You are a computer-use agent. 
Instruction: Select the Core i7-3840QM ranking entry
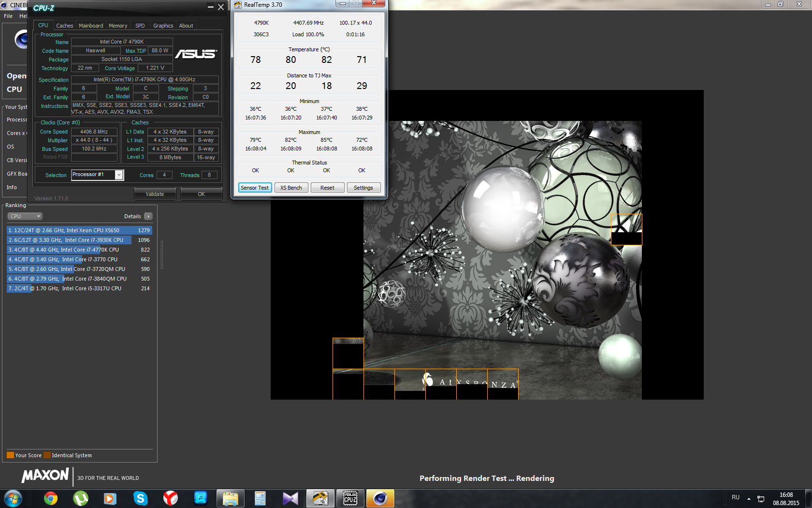(x=79, y=279)
